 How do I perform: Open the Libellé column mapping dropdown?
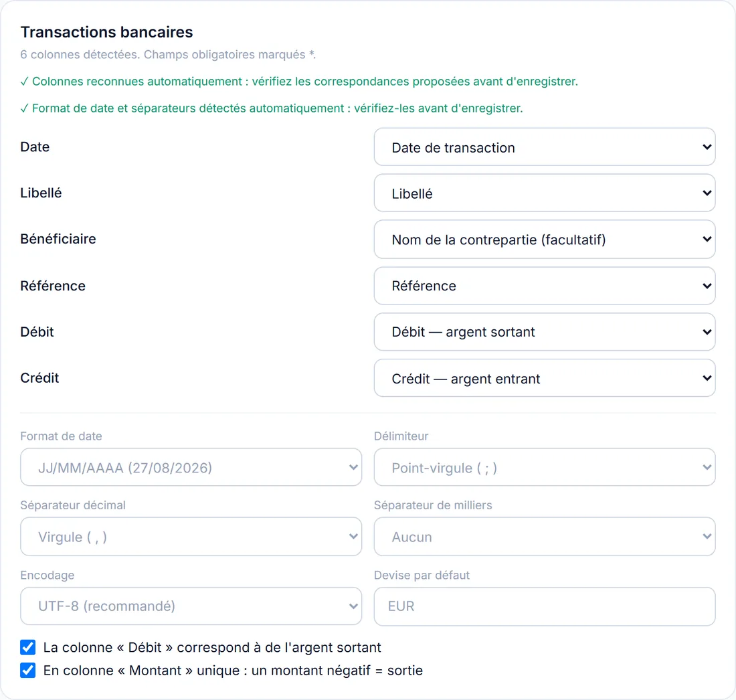pos(545,193)
